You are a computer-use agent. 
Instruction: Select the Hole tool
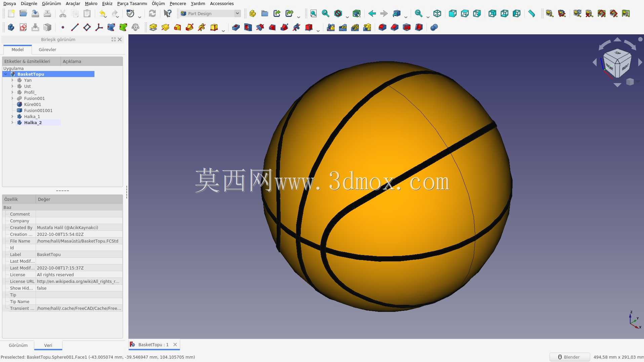coord(248,27)
